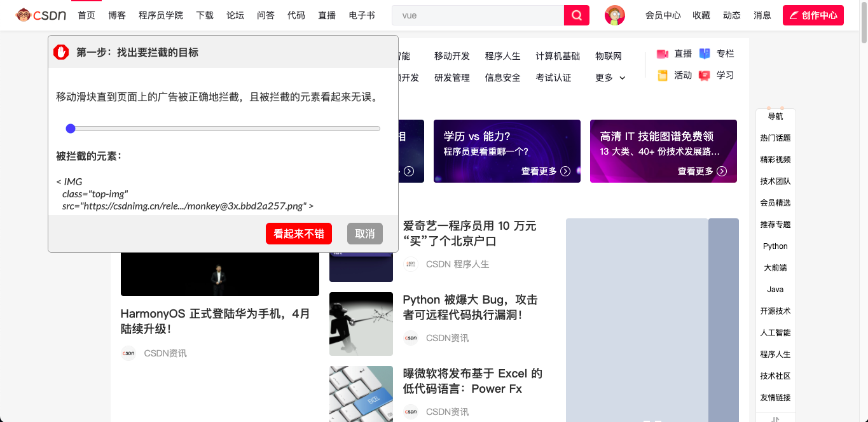Jump to 精彩视频 in side navigation

click(x=775, y=160)
